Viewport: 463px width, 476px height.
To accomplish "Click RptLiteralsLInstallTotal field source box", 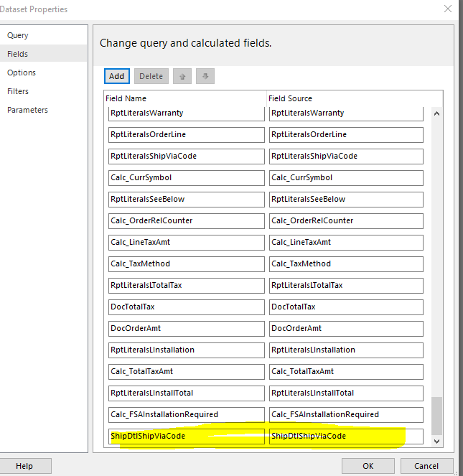I will coord(346,393).
